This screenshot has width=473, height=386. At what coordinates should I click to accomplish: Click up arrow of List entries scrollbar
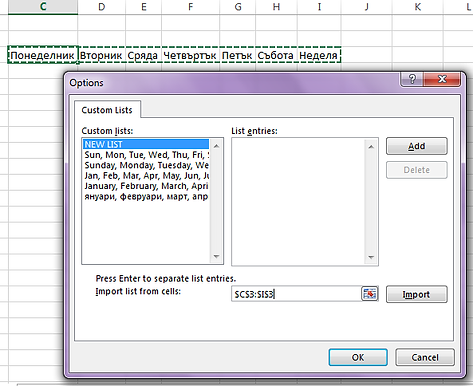pyautogui.click(x=371, y=147)
